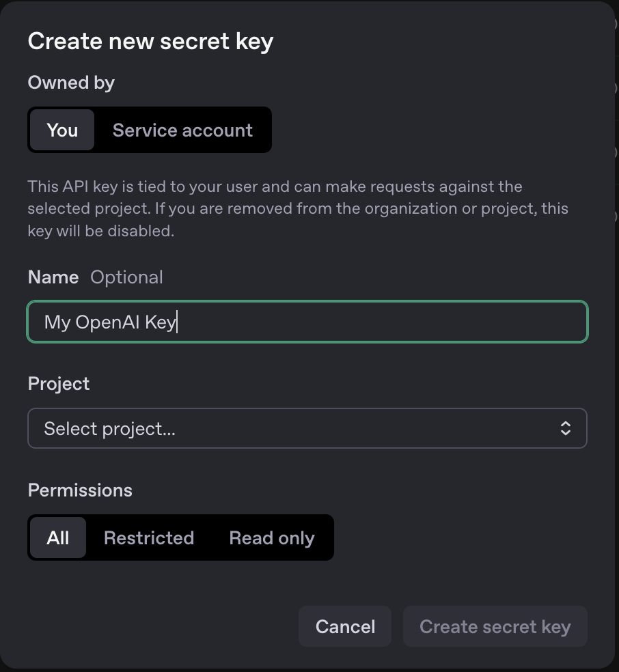Click the Project field label
The image size is (619, 672).
pyautogui.click(x=59, y=384)
